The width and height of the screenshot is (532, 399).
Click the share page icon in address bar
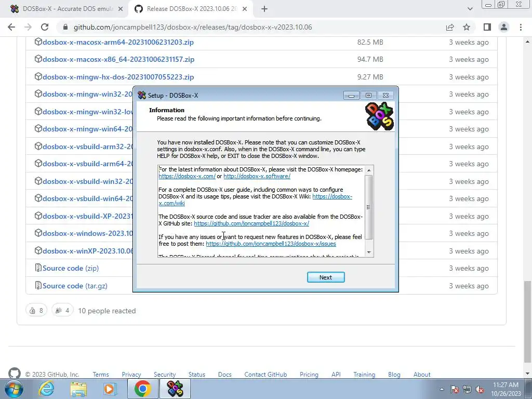[450, 27]
